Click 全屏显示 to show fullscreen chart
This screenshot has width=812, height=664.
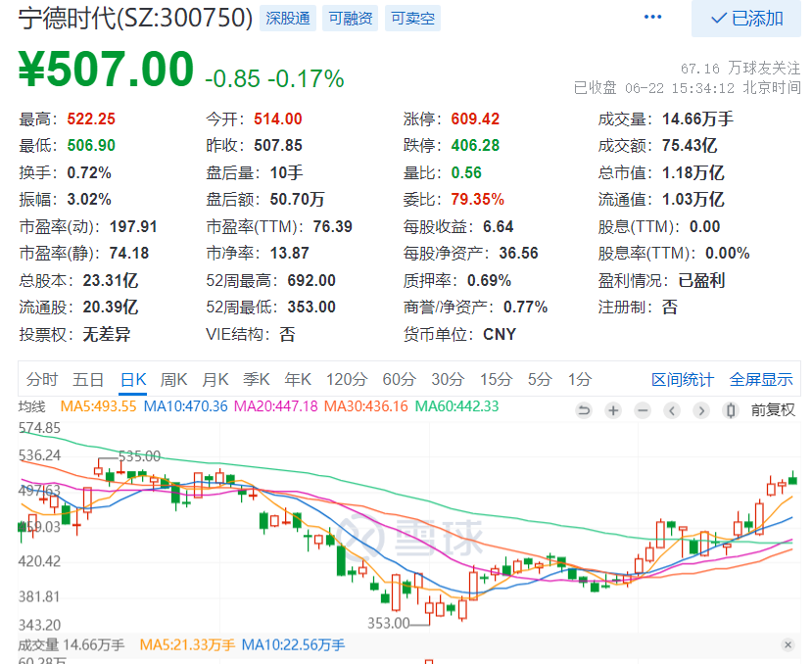coord(761,380)
